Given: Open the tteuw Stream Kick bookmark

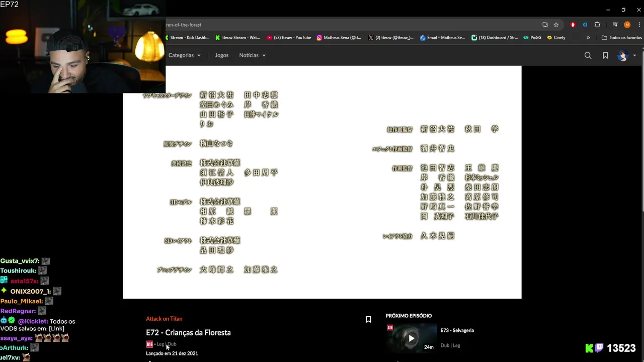Looking at the screenshot, I should click(237, 38).
